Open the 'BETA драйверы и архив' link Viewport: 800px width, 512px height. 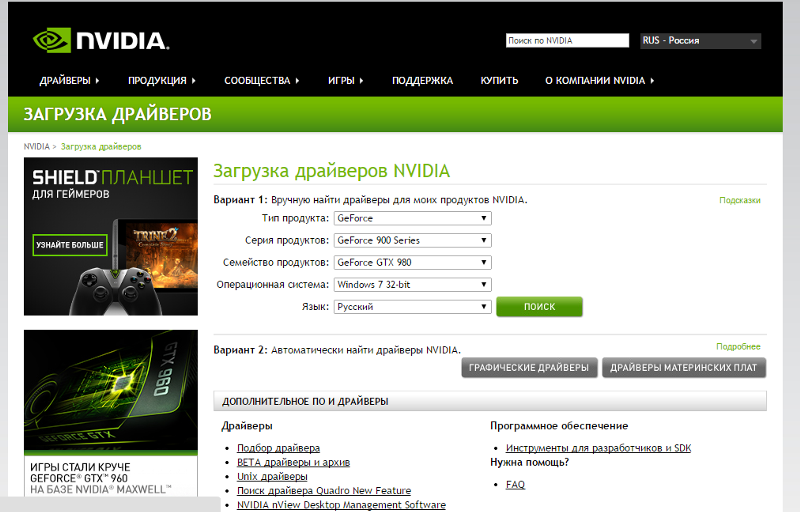coord(293,463)
